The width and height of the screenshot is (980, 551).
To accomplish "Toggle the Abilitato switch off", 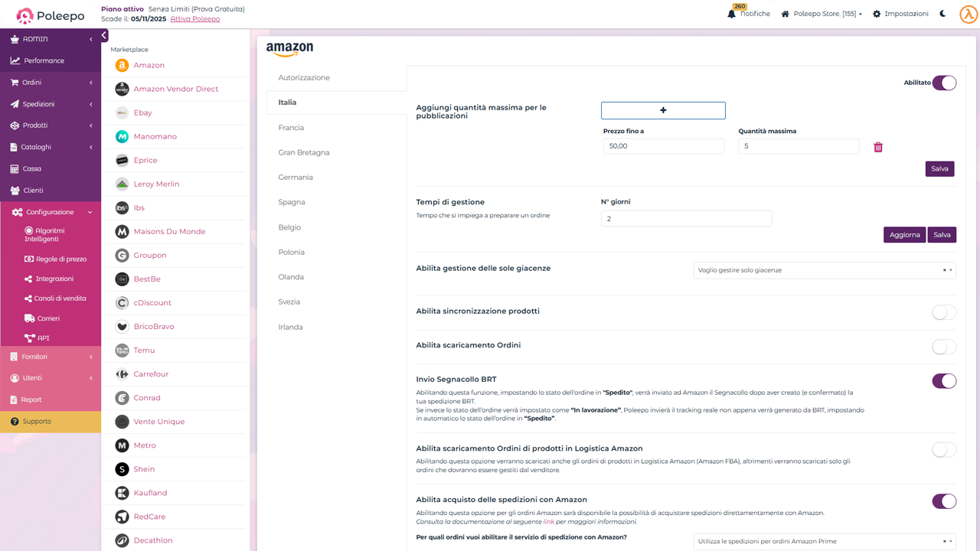I will pyautogui.click(x=944, y=83).
